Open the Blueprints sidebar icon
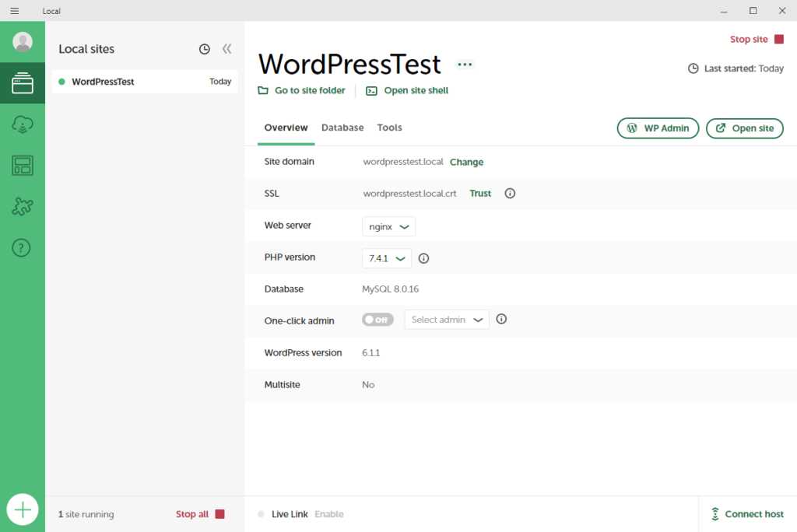The height and width of the screenshot is (532, 797). point(23,166)
